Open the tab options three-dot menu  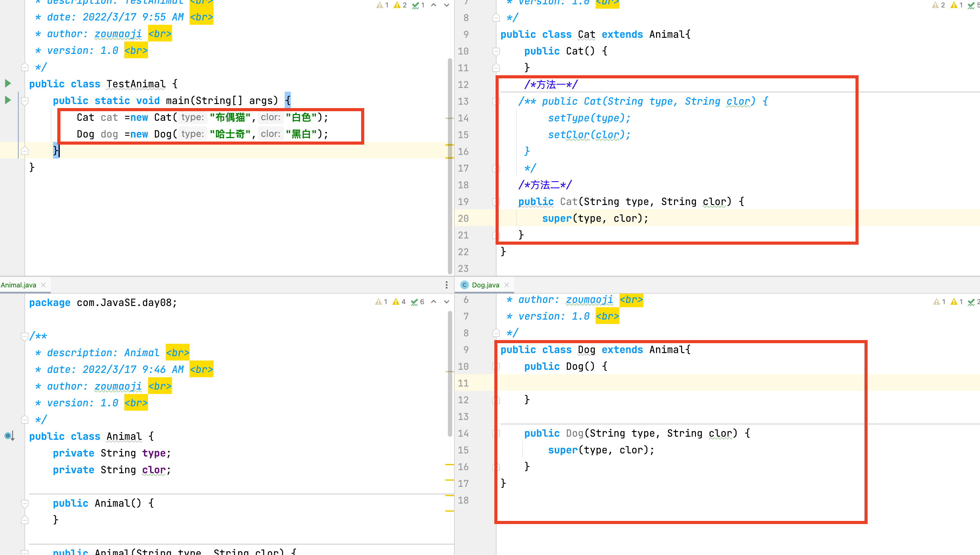(x=446, y=285)
